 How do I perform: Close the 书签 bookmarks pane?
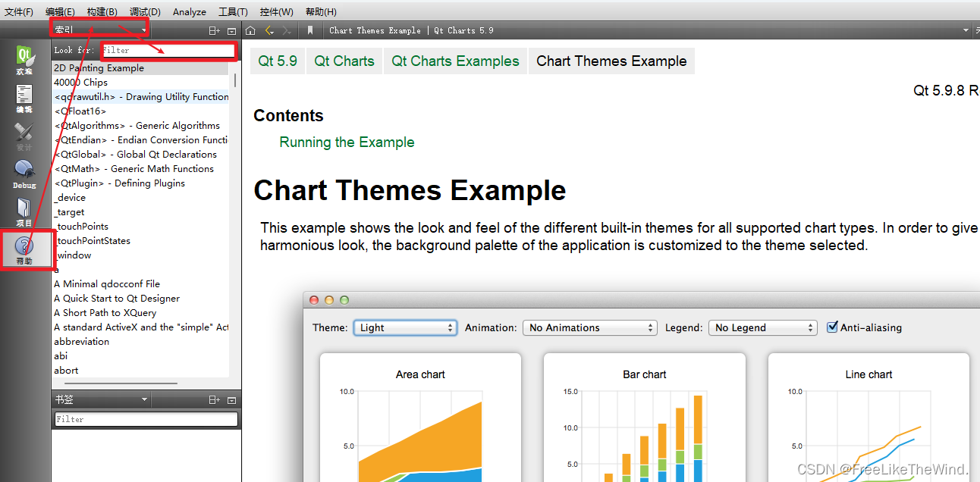pos(232,399)
